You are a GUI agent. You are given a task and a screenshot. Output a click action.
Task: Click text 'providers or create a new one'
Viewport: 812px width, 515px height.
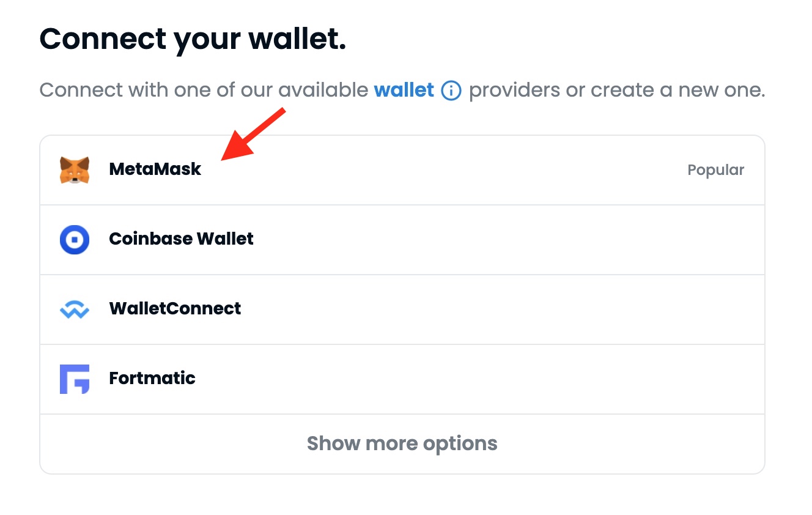pyautogui.click(x=616, y=91)
